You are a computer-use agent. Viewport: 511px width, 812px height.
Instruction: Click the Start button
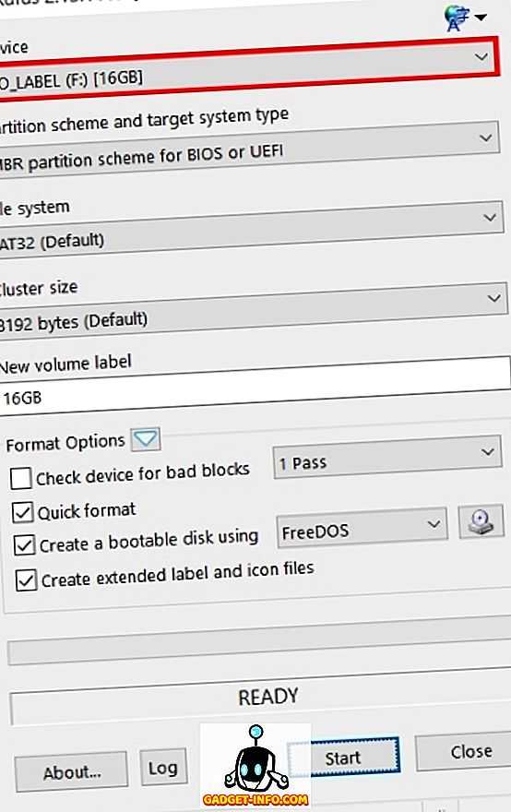[x=344, y=758]
